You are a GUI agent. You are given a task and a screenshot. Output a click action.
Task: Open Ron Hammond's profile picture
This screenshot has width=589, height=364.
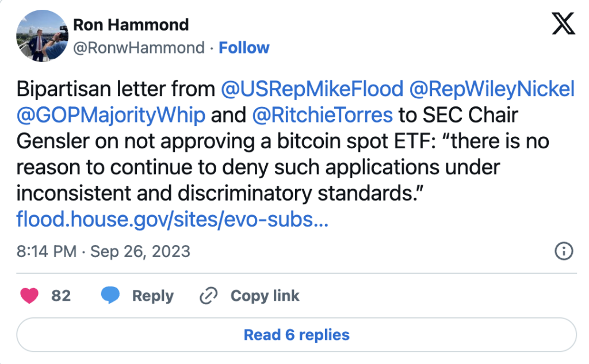(x=39, y=36)
